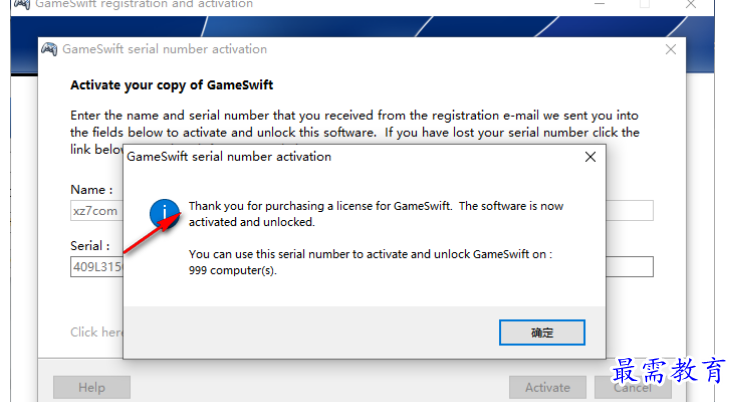Close the GameSwift serial number activation window
This screenshot has width=734, height=402.
coord(670,49)
